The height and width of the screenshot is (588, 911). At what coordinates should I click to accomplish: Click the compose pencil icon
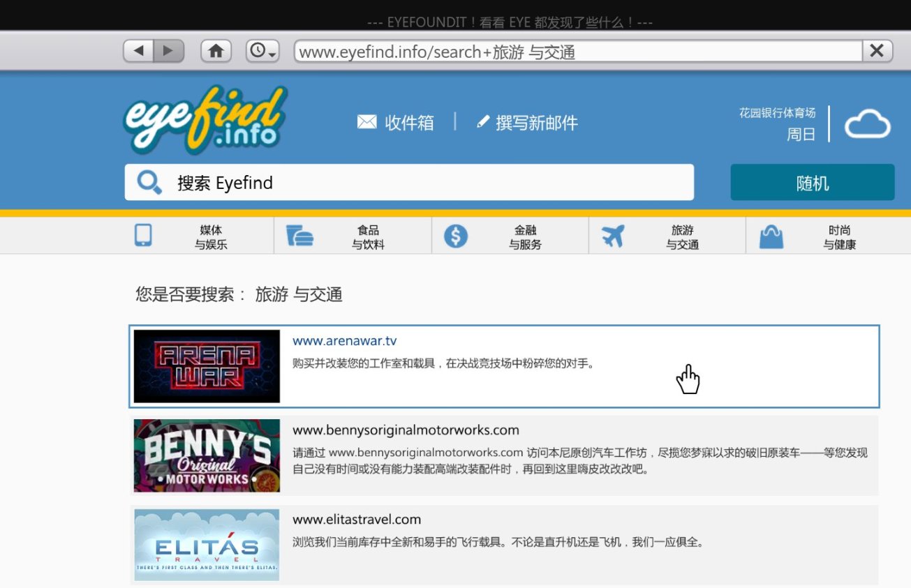[483, 123]
